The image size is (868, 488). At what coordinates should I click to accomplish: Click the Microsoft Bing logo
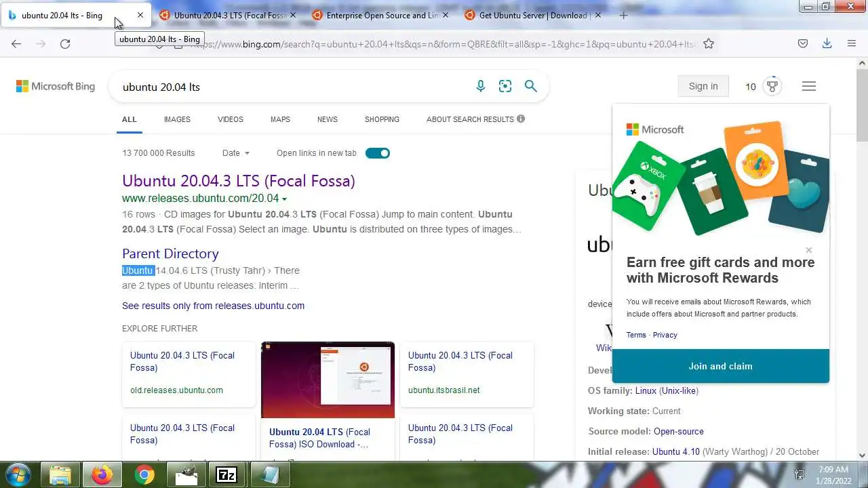tap(56, 86)
